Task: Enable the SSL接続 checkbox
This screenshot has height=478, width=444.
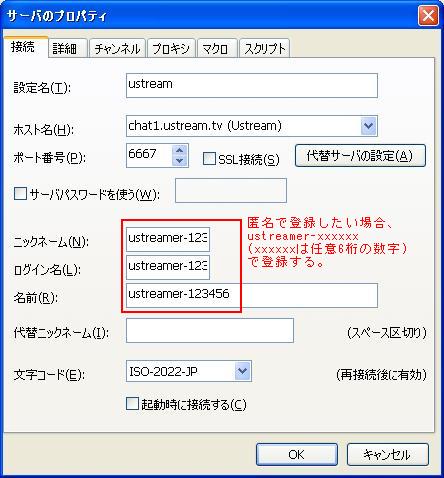Action: point(209,159)
